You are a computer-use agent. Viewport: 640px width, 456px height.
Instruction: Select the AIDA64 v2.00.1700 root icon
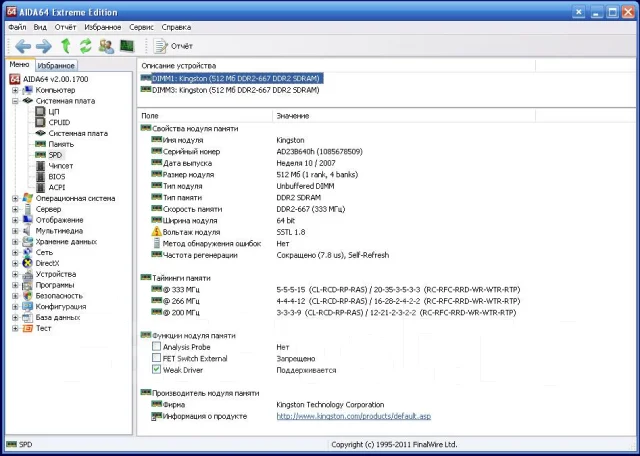[15, 79]
